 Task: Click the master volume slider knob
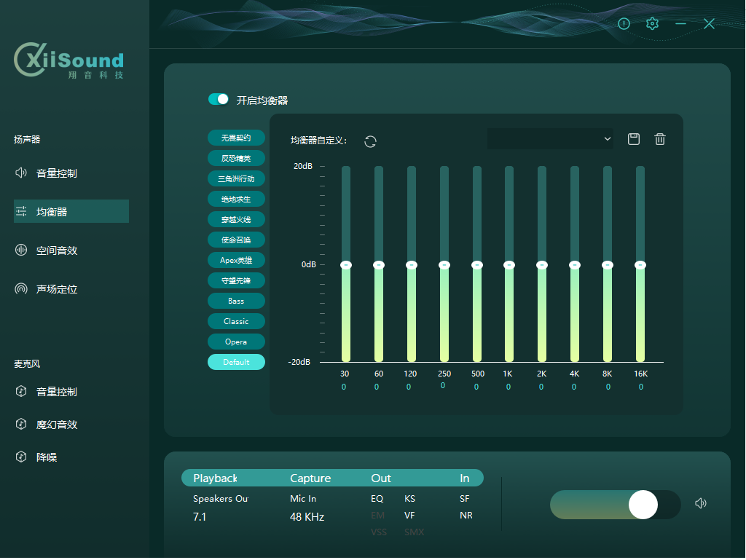(643, 505)
